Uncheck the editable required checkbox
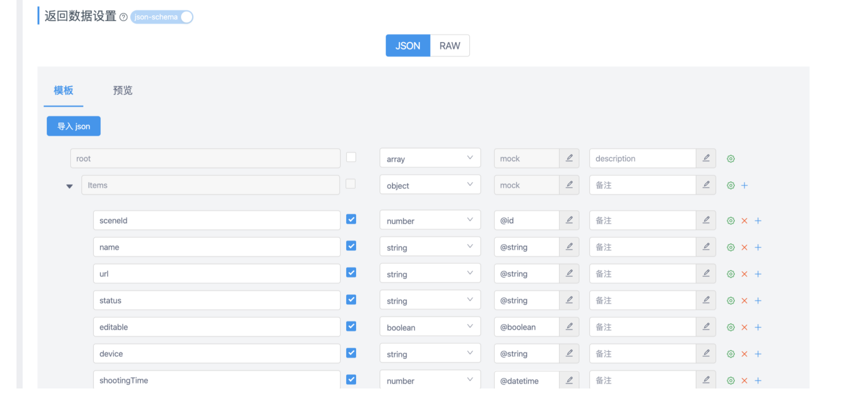Screen dimensions: 868x415 click(x=351, y=326)
